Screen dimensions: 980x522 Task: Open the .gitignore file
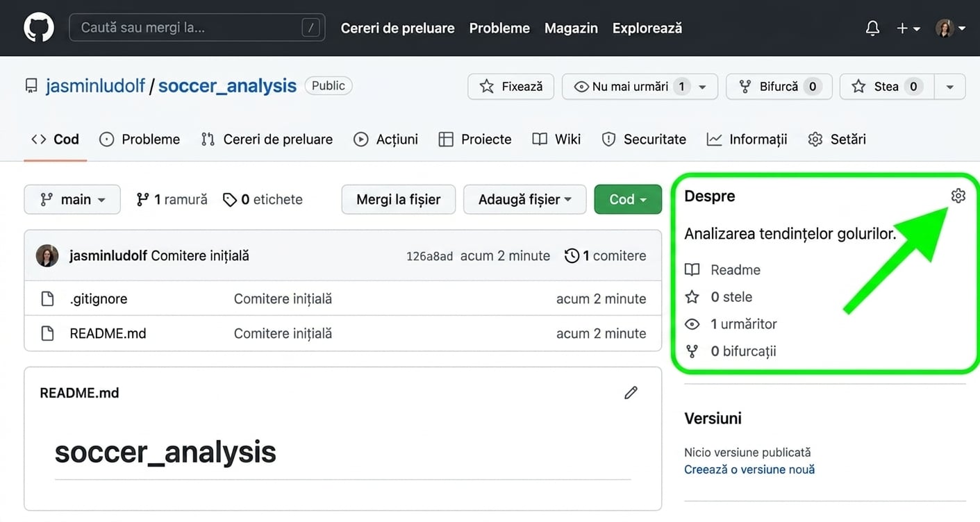(x=99, y=299)
